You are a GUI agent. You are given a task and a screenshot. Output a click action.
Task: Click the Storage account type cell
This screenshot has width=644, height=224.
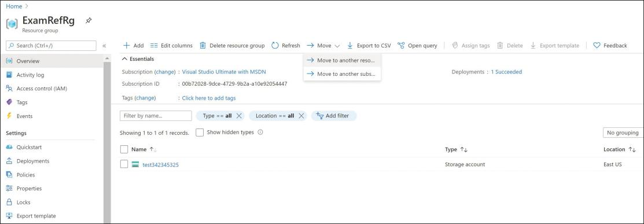pos(465,164)
